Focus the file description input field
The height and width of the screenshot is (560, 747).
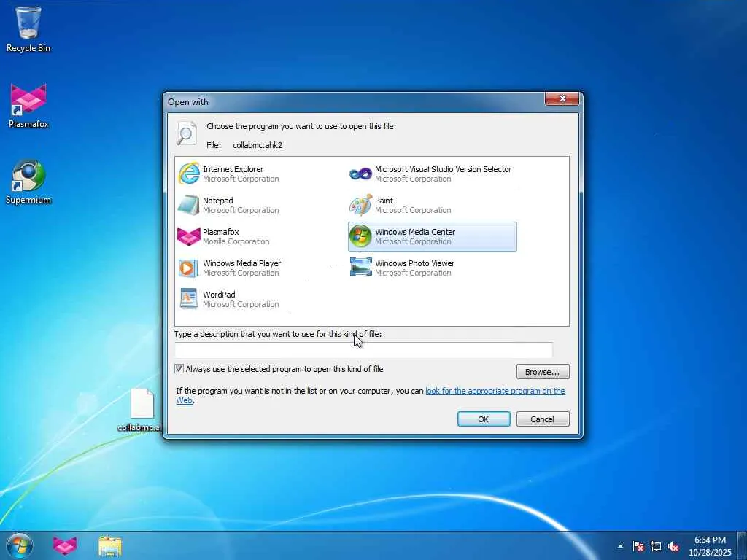pyautogui.click(x=363, y=350)
